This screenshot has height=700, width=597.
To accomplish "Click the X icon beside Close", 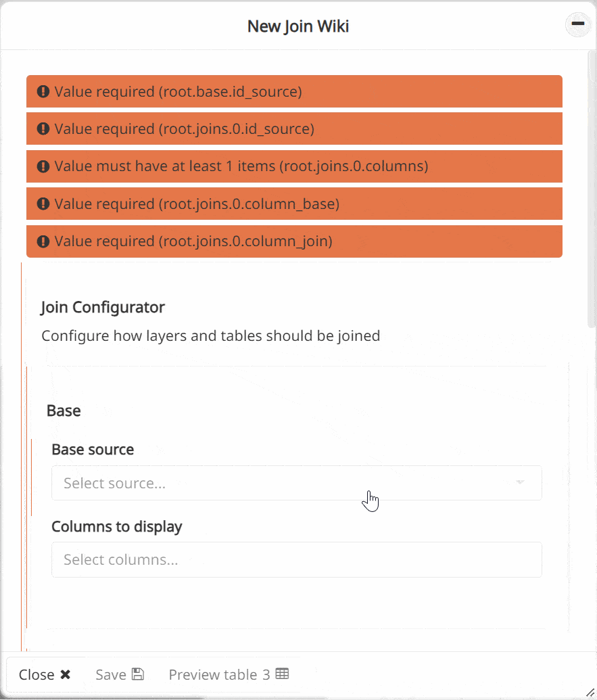I will point(65,674).
